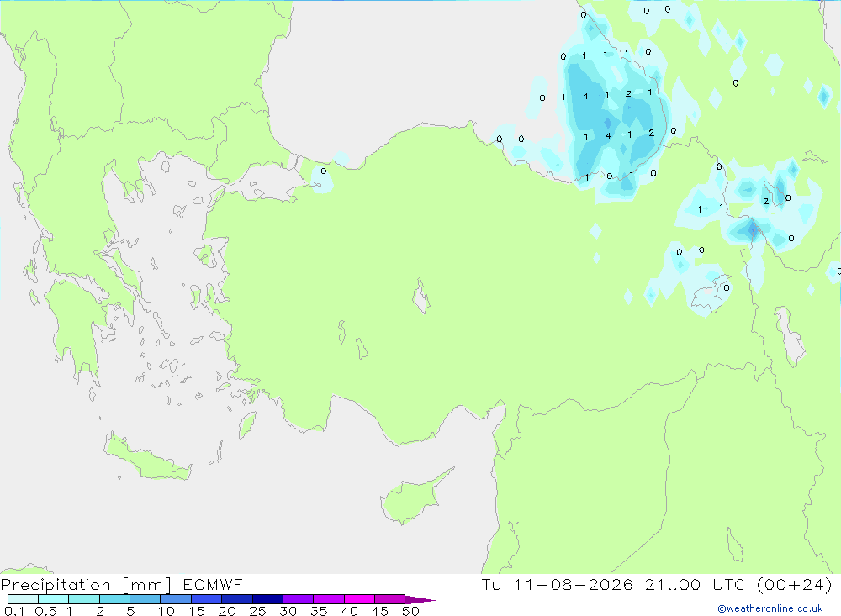Click the island of Cyprus on map

point(410,499)
